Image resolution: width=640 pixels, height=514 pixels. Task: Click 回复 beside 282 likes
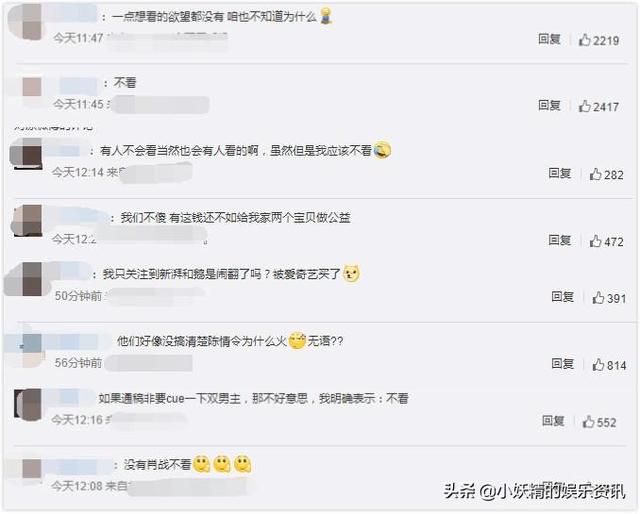(x=560, y=174)
